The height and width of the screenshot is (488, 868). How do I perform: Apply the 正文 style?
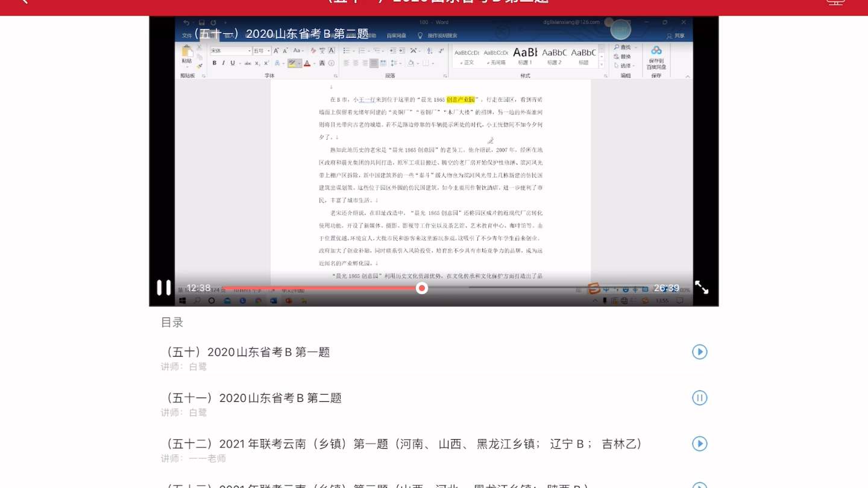[x=467, y=57]
